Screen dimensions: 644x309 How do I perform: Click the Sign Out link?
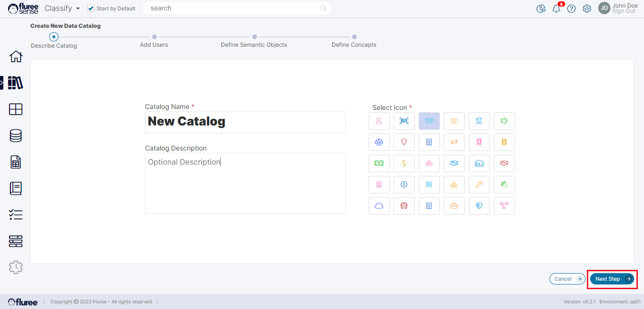tap(624, 11)
